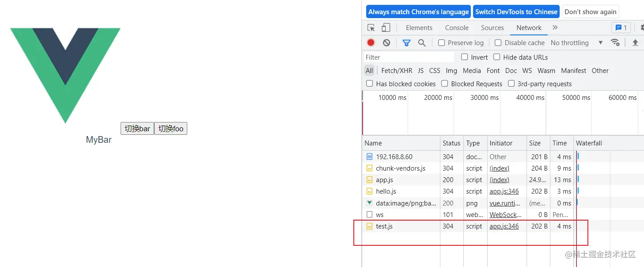This screenshot has height=267, width=644.
Task: Open WebSock… initiator link in ws row
Action: tap(505, 214)
